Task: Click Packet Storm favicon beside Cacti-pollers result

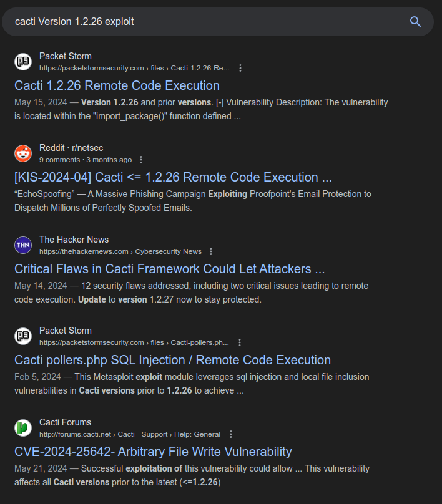Action: click(x=23, y=336)
